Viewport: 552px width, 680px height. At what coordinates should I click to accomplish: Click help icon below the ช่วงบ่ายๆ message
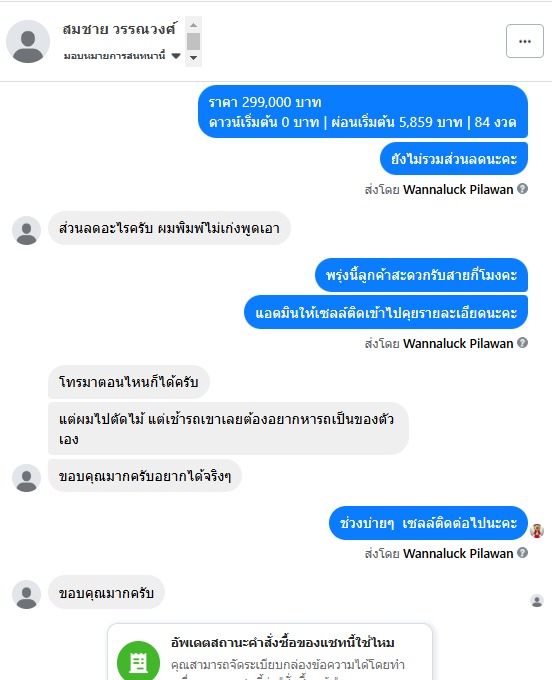(523, 552)
